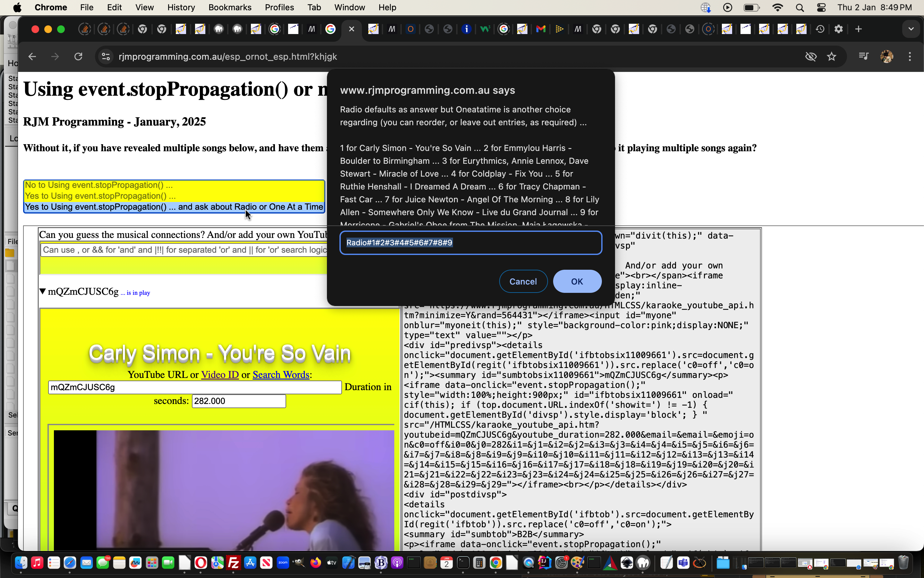Open the Apple menu
This screenshot has height=578, width=924.
click(17, 7)
